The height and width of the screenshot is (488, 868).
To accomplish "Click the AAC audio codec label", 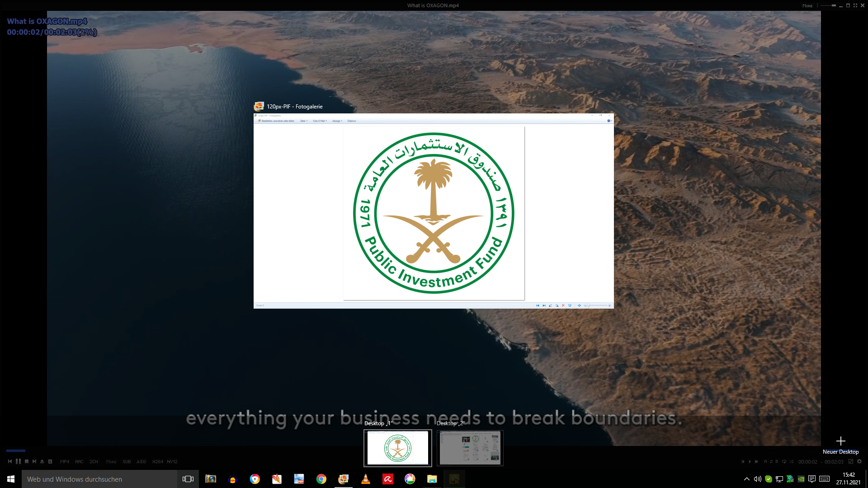I will tap(79, 462).
